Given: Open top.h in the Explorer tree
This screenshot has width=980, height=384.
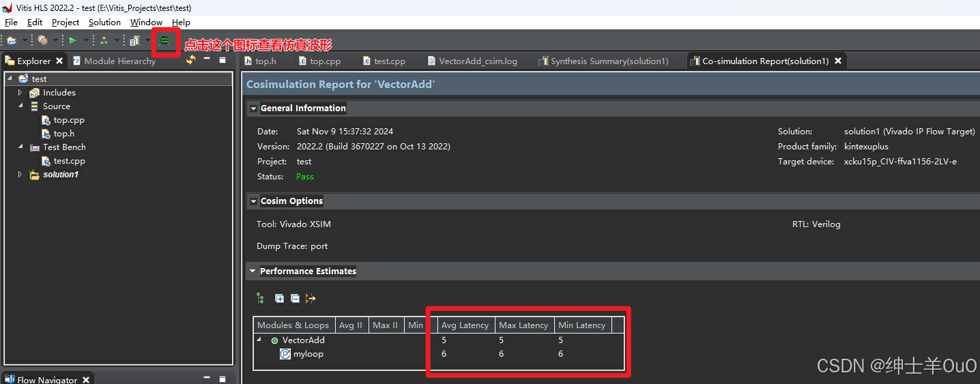Looking at the screenshot, I should point(58,134).
